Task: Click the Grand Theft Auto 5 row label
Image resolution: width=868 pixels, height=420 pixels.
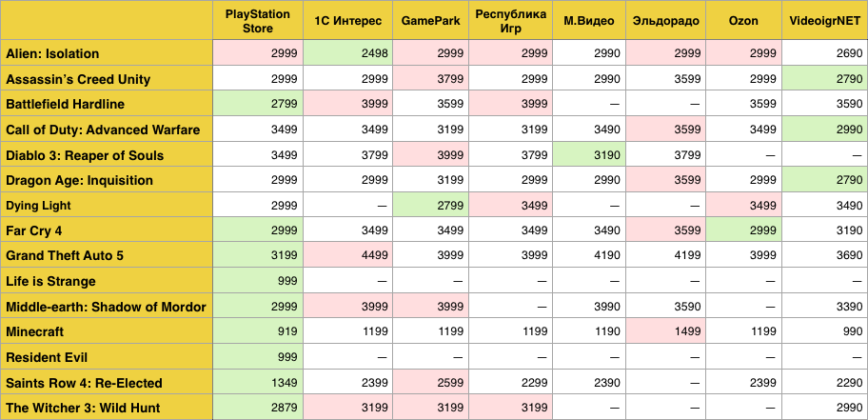Action: [x=65, y=256]
